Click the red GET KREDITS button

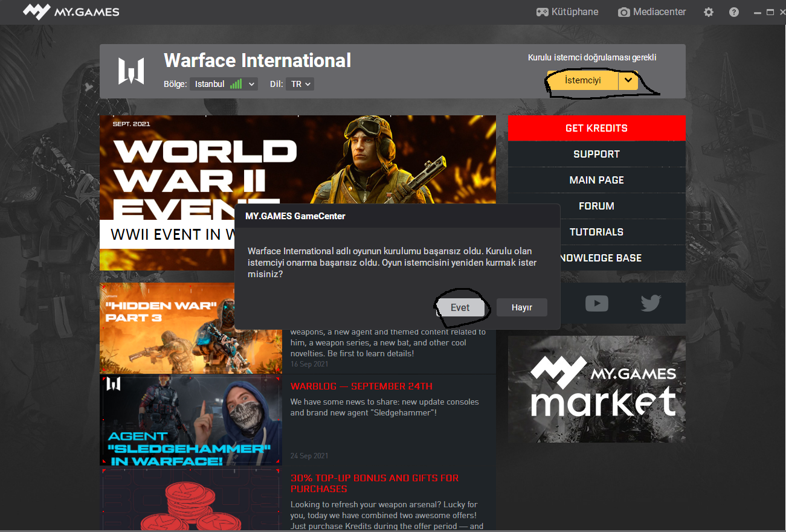tap(597, 128)
